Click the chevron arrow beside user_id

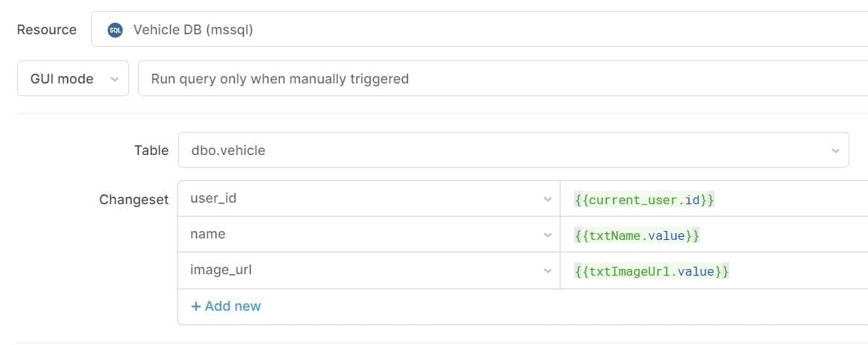coord(549,199)
